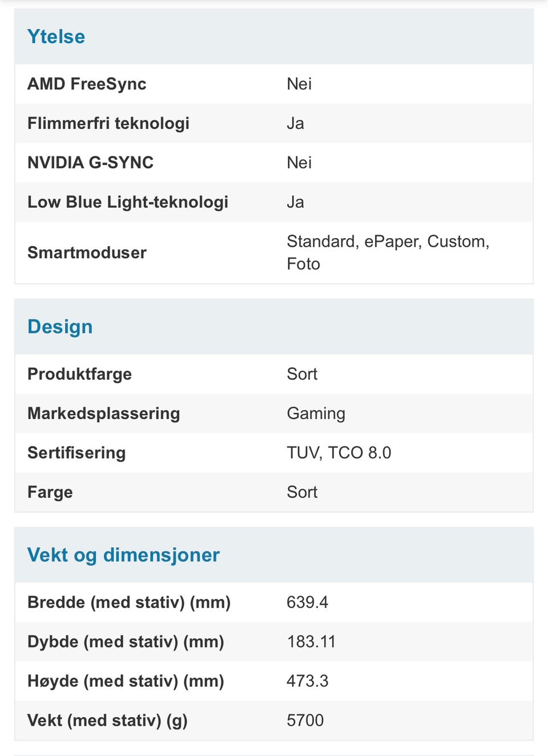The width and height of the screenshot is (548, 756).
Task: Click the Smartmoduser row label
Action: (87, 252)
